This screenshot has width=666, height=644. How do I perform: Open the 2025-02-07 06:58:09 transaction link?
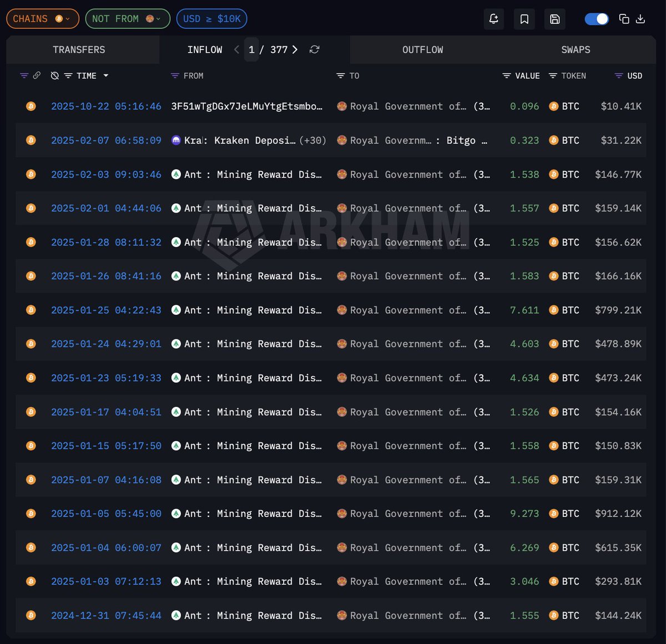106,140
